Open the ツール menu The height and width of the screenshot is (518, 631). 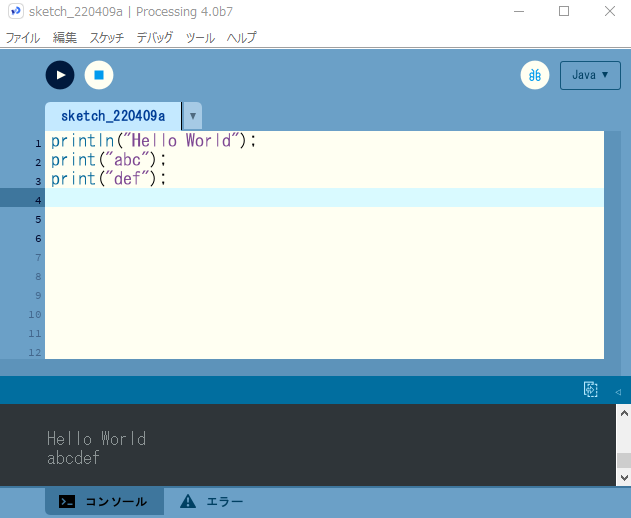coord(200,38)
